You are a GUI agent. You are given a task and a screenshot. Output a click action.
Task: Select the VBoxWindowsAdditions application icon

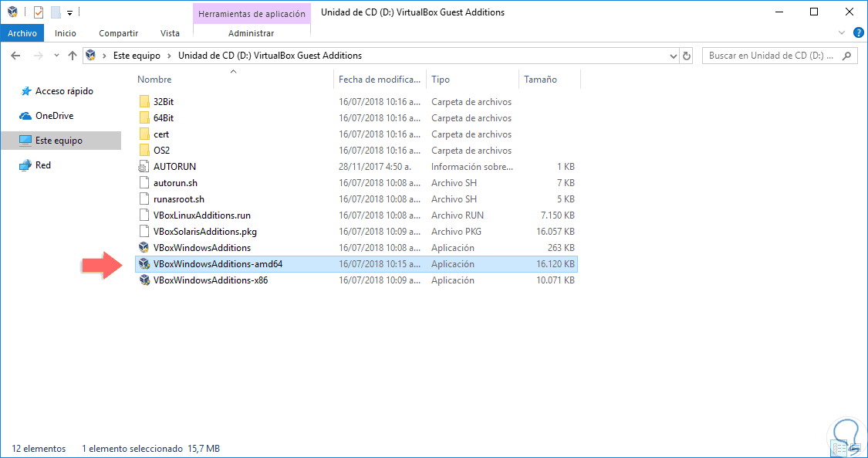click(144, 248)
